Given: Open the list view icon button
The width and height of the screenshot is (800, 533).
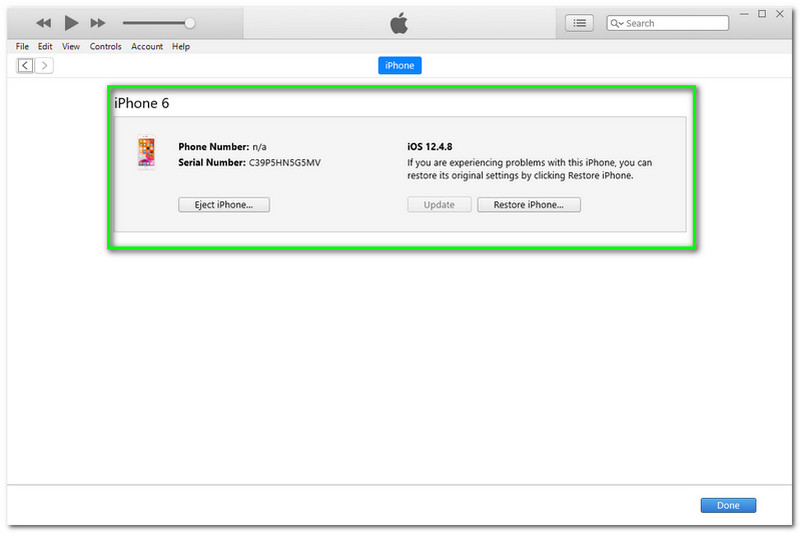Looking at the screenshot, I should (x=579, y=23).
